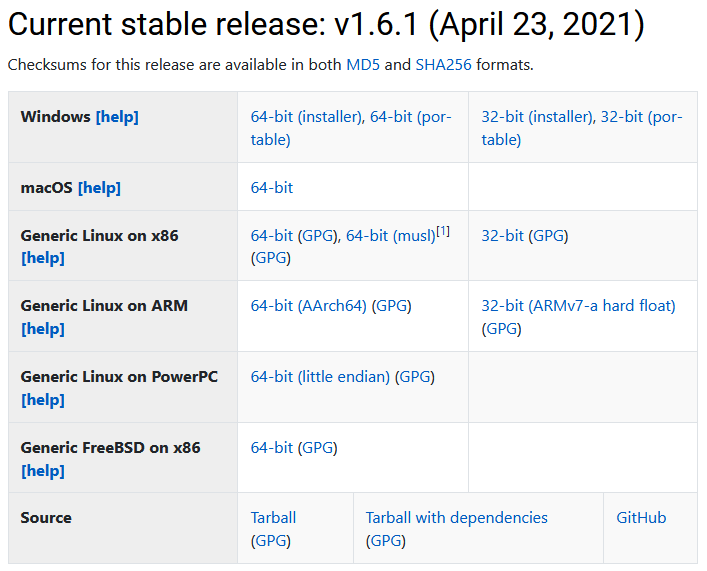Open the MD5 checksums link
The width and height of the screenshot is (707, 571).
pyautogui.click(x=363, y=65)
